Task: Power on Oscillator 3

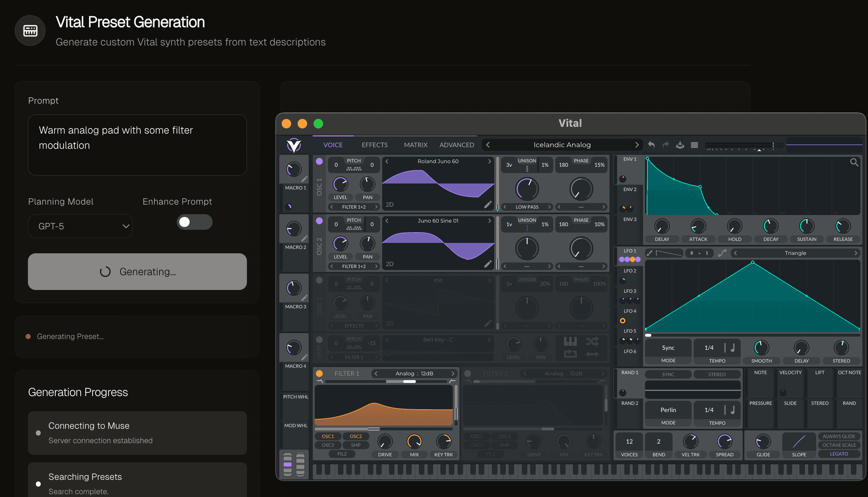Action: tap(319, 280)
